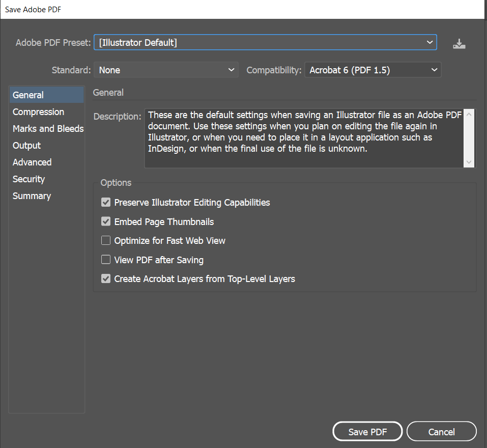Toggle Embed Page Thumbnails checkbox
This screenshot has height=448, width=487.
click(x=106, y=221)
